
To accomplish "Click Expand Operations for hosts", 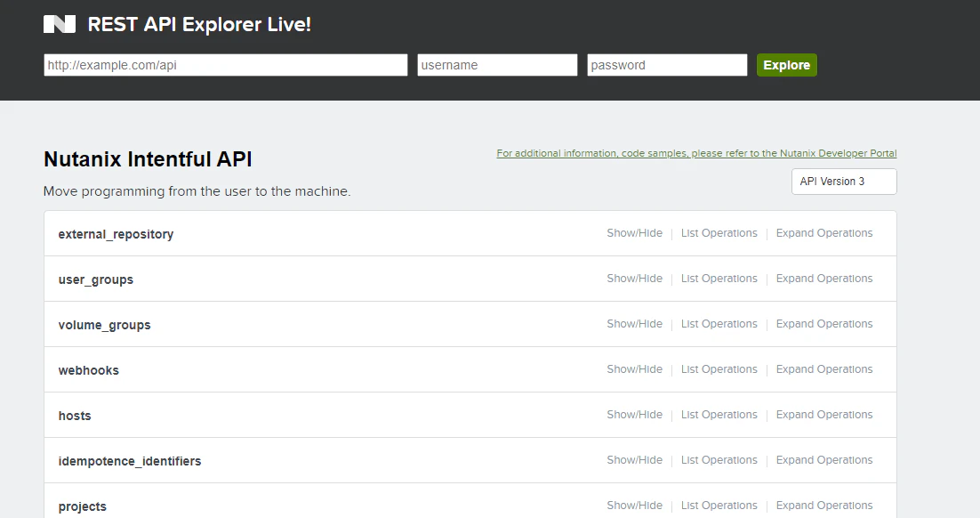I will (x=823, y=414).
